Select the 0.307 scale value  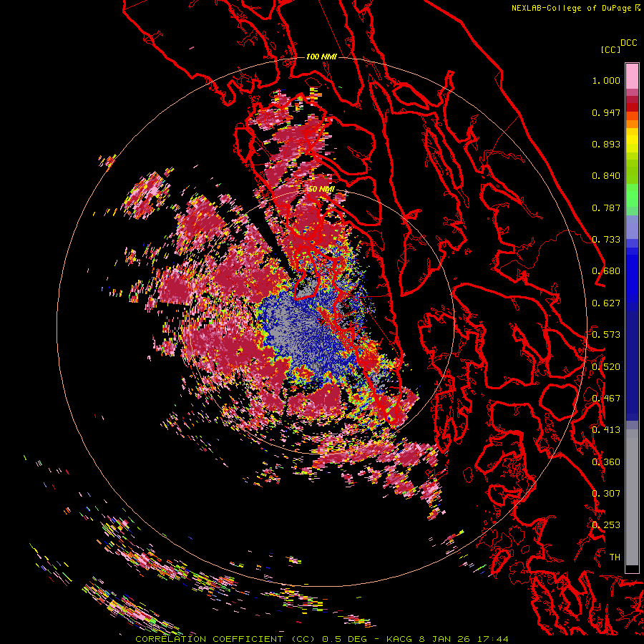(x=606, y=494)
